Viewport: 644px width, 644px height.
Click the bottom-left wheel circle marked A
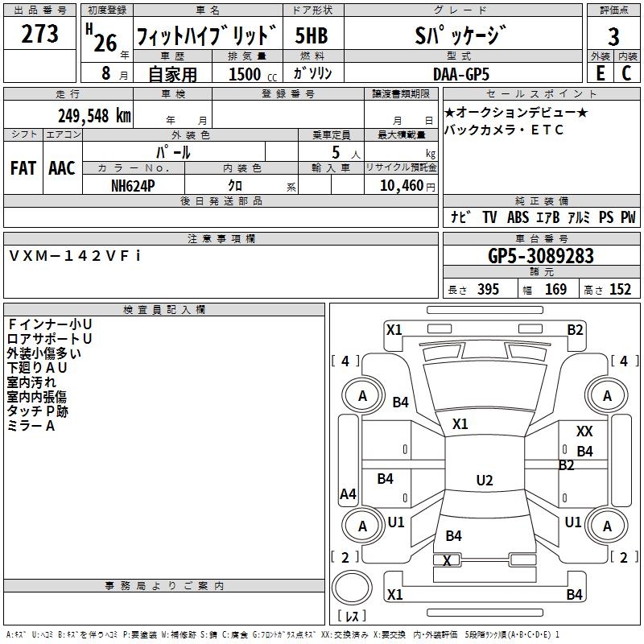click(362, 526)
